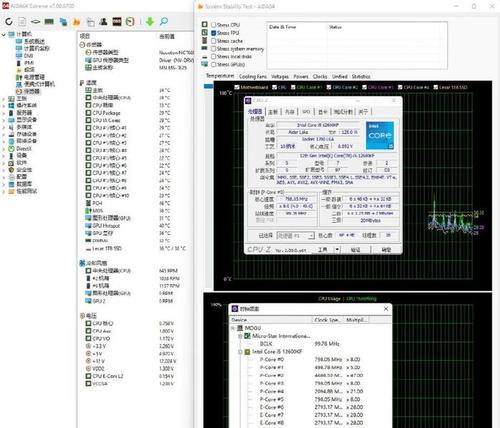Toggle Lexar SSD graph legend checkbox
The height and width of the screenshot is (428, 500).
coord(435,87)
